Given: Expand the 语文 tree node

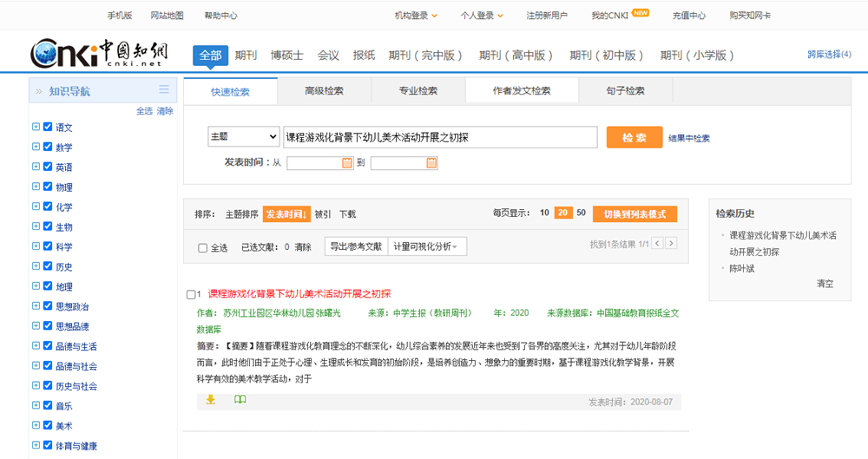Looking at the screenshot, I should tap(36, 127).
